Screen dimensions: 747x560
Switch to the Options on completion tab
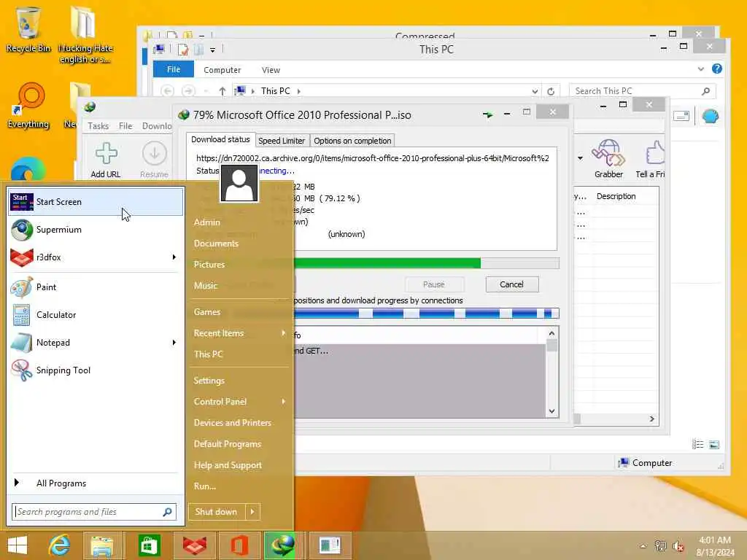(352, 141)
